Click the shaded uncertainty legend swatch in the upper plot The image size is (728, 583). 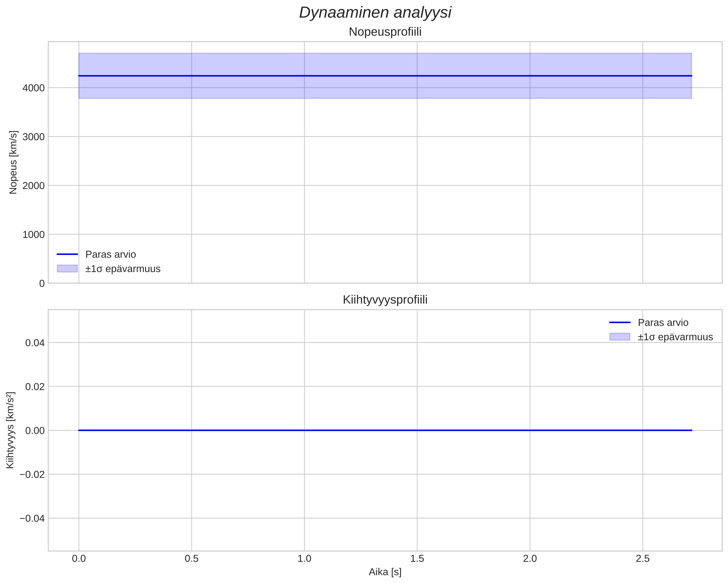(67, 269)
